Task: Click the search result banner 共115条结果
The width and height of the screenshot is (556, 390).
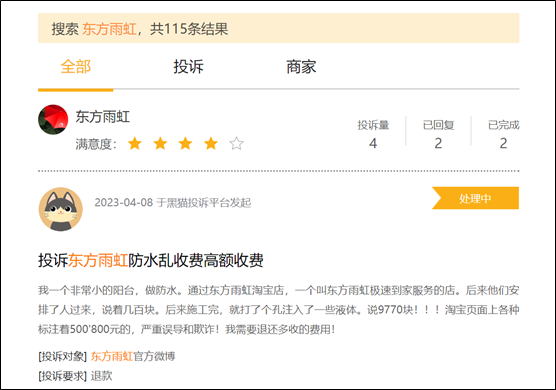Action: [279, 28]
